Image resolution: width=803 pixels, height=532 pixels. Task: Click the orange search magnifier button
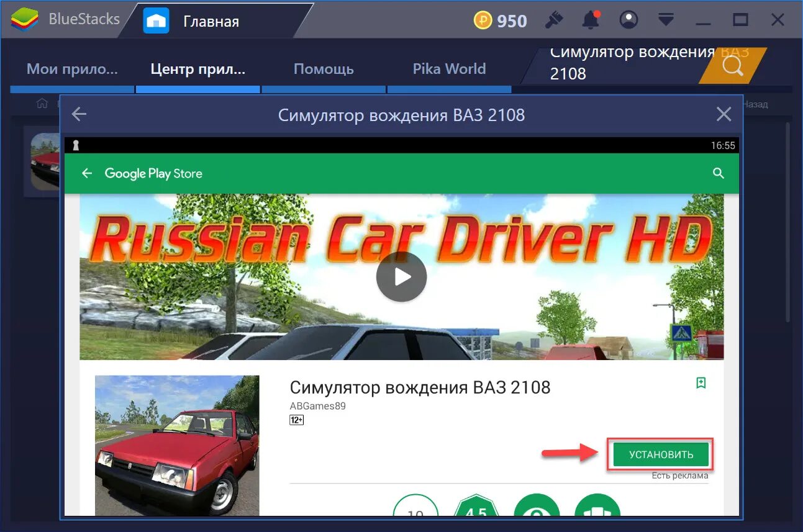[x=733, y=66]
